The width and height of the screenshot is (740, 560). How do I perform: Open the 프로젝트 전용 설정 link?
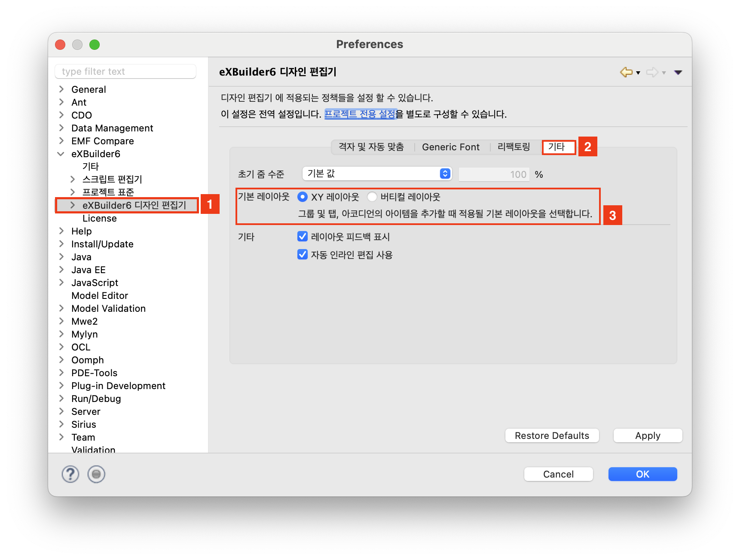(360, 114)
